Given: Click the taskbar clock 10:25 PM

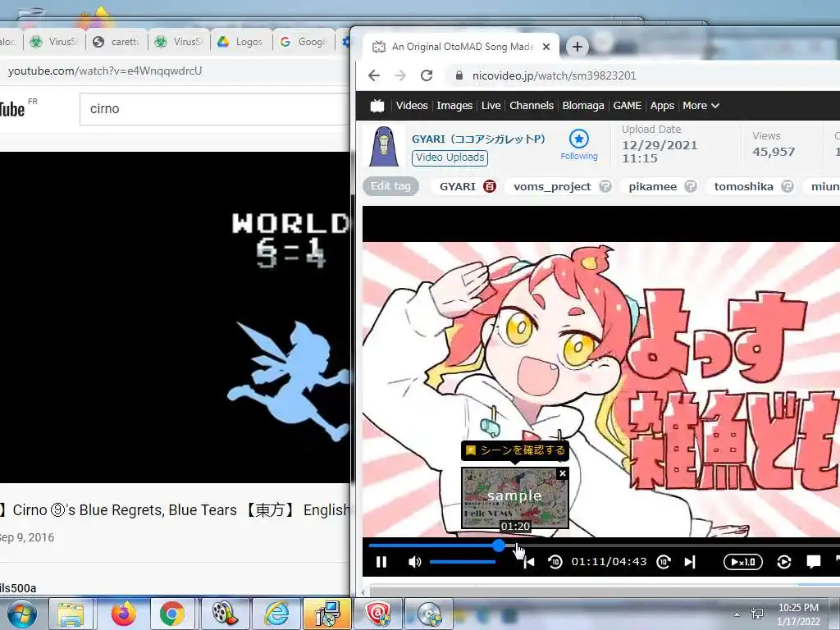Looking at the screenshot, I should 798,614.
